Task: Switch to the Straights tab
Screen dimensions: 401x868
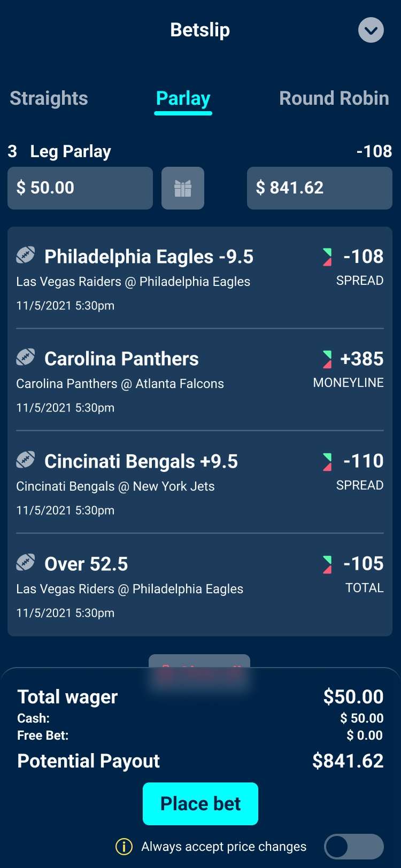Action: click(x=49, y=98)
